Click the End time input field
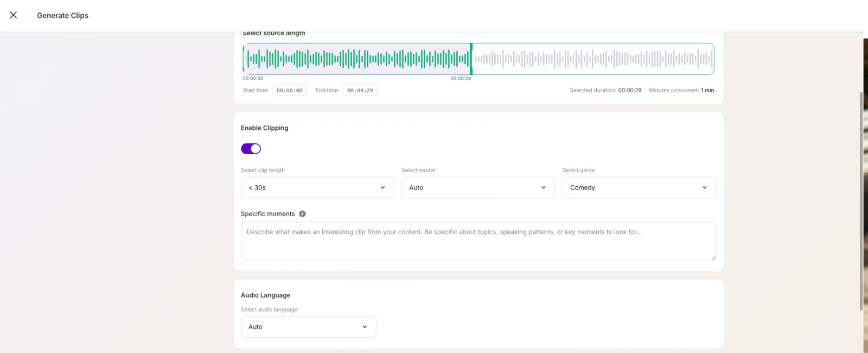 360,91
